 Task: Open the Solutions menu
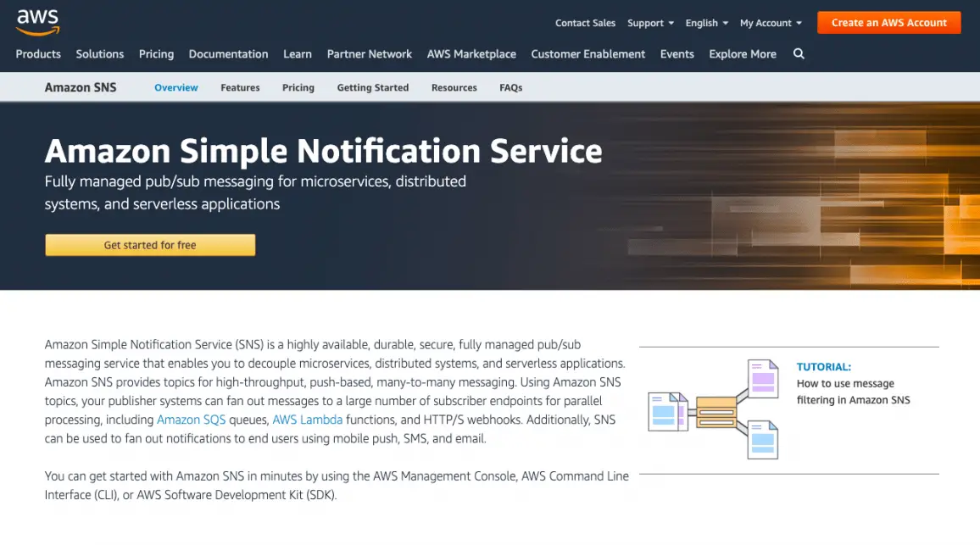point(100,54)
